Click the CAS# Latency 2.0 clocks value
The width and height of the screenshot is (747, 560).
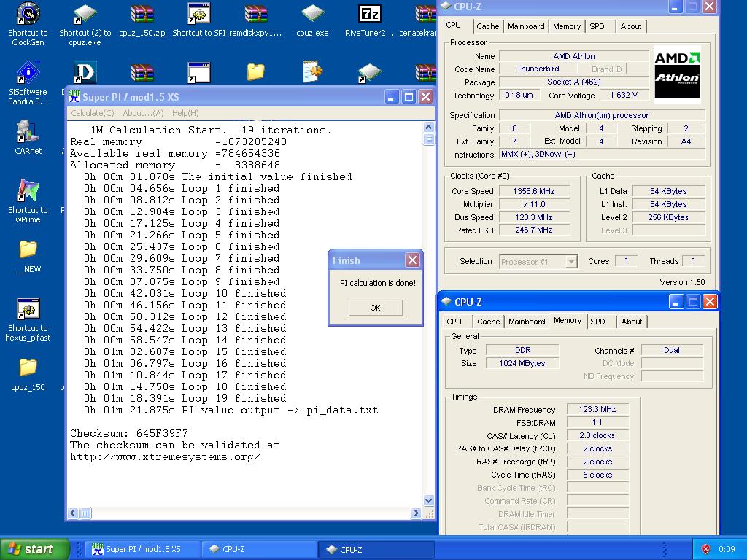597,436
